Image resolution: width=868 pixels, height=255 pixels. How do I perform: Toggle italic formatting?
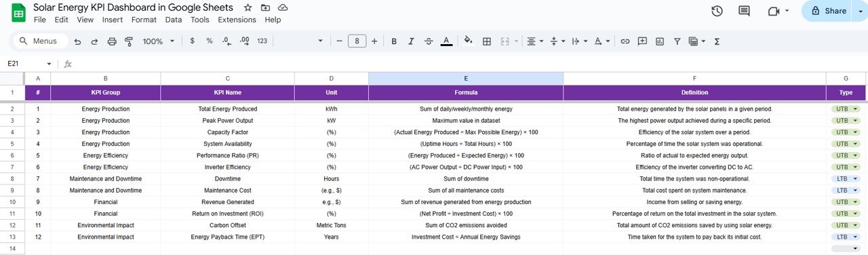[x=411, y=41]
